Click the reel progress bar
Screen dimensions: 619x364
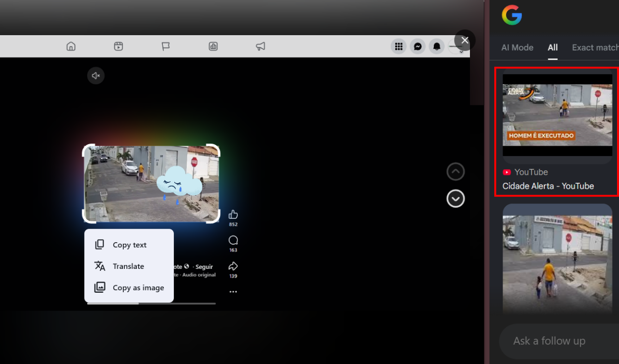coord(151,304)
